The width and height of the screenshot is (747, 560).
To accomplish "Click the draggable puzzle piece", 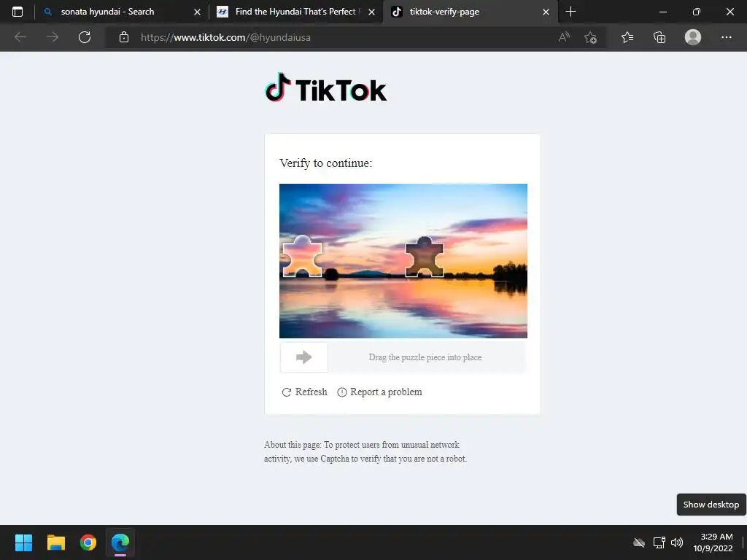I will pos(303,256).
